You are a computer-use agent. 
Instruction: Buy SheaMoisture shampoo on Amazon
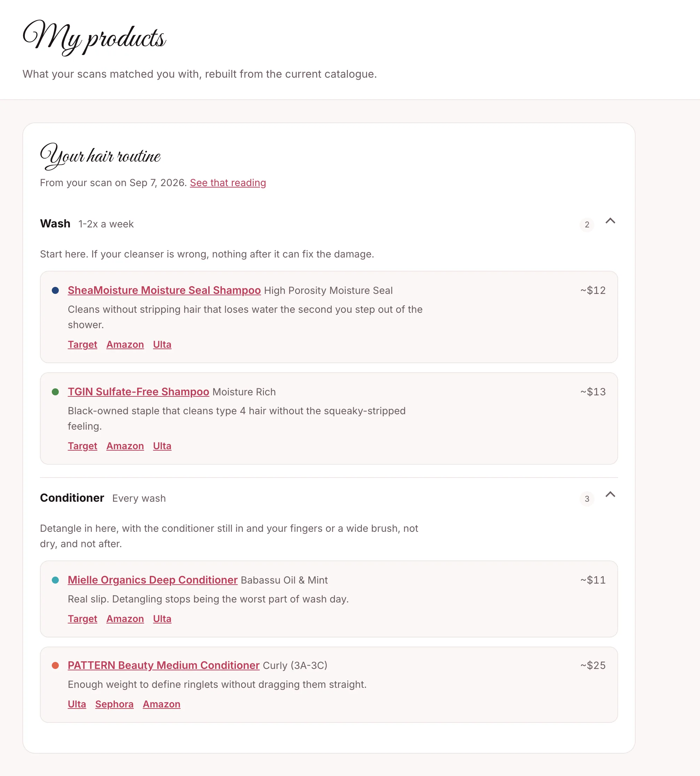[x=125, y=345]
